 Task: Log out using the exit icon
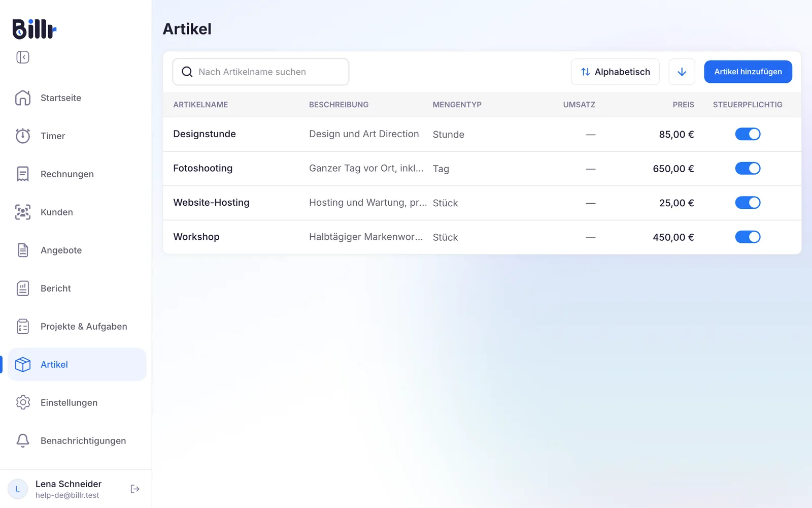[x=135, y=489]
